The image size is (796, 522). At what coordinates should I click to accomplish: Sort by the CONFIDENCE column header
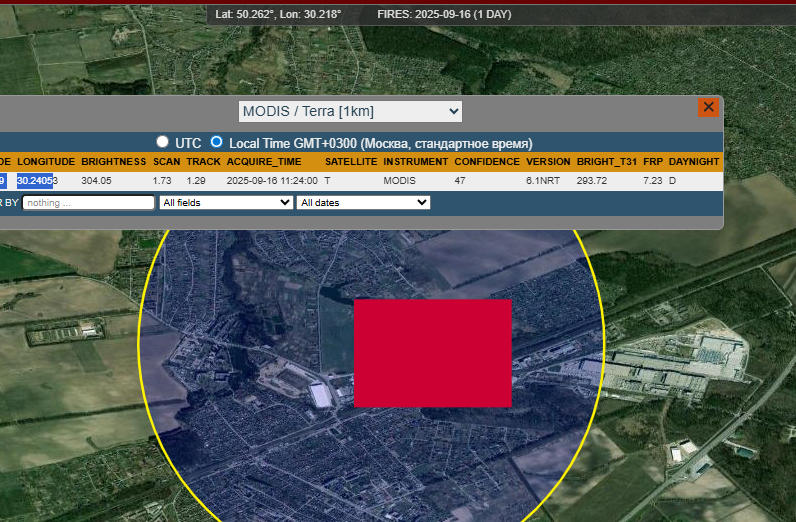point(487,161)
